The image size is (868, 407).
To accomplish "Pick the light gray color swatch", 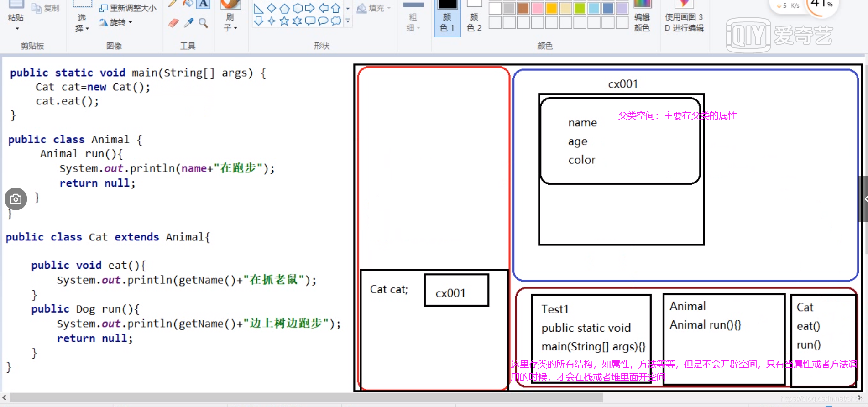I will pos(509,8).
